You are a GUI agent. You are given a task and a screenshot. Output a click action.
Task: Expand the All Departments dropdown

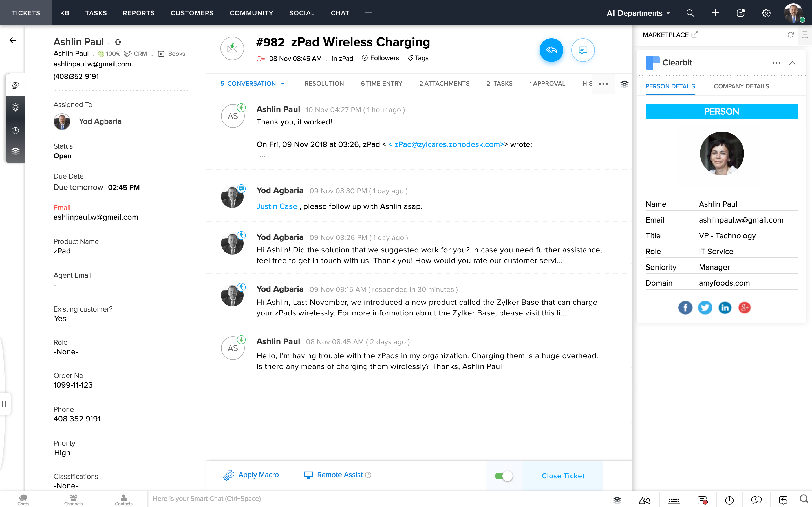pyautogui.click(x=638, y=13)
